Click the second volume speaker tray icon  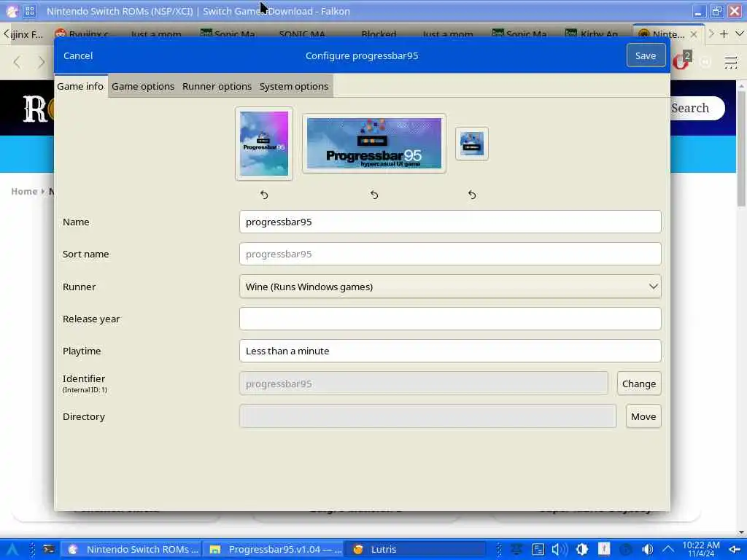click(x=647, y=550)
